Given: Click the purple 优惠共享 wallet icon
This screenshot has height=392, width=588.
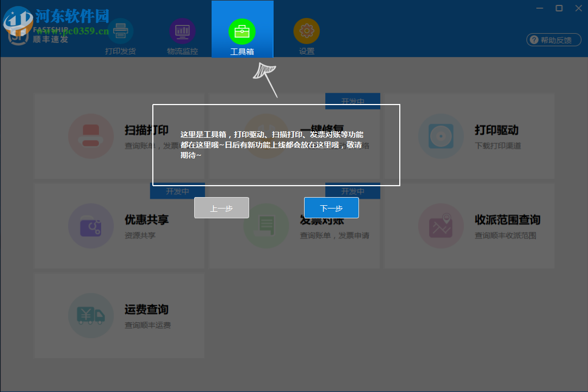Looking at the screenshot, I should (x=91, y=226).
